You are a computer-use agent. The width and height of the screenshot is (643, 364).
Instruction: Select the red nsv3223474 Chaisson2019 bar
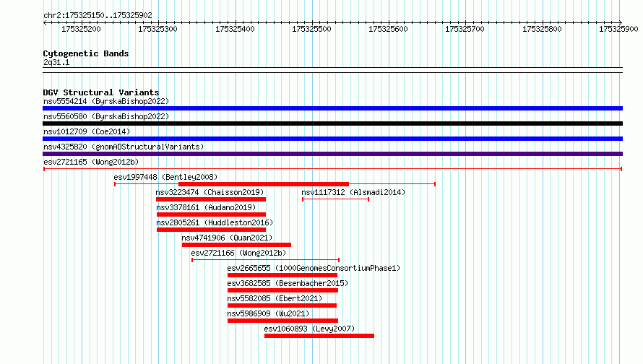coord(211,199)
